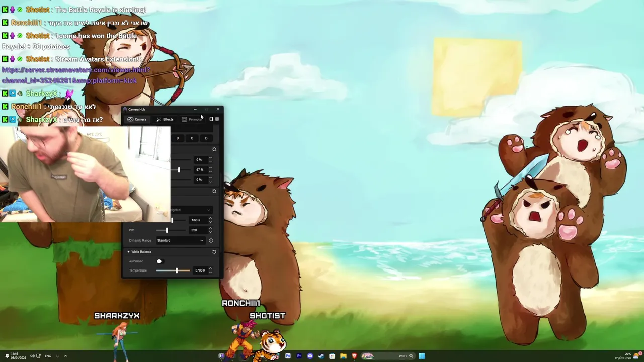Increase shutter speed with up stepper

pos(210,219)
